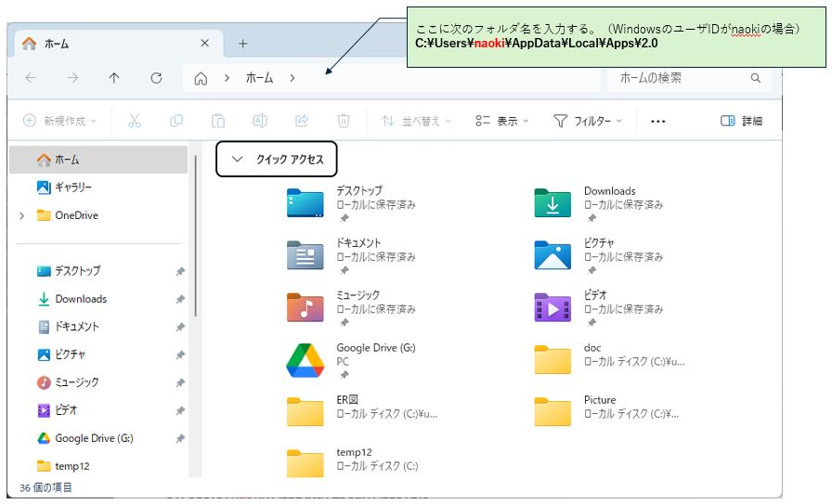Toggle the 詳細 details pane button
The width and height of the screenshot is (832, 504).
tap(741, 121)
